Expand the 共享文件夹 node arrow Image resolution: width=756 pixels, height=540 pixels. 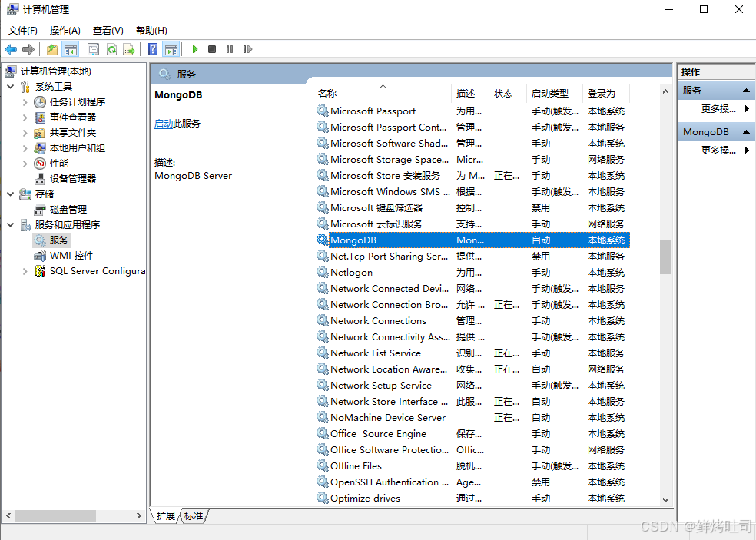tap(25, 133)
